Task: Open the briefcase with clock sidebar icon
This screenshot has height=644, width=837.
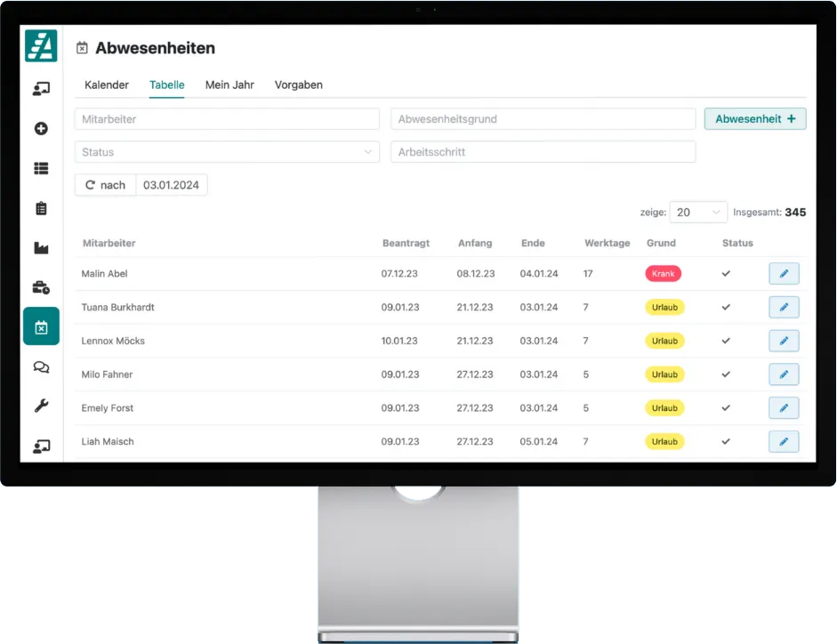Action: [41, 287]
